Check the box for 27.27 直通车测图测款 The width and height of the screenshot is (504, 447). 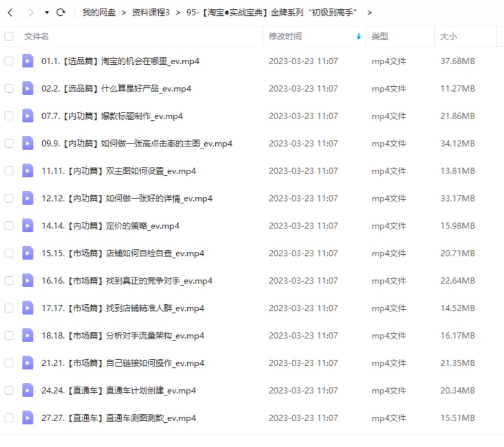pyautogui.click(x=9, y=418)
